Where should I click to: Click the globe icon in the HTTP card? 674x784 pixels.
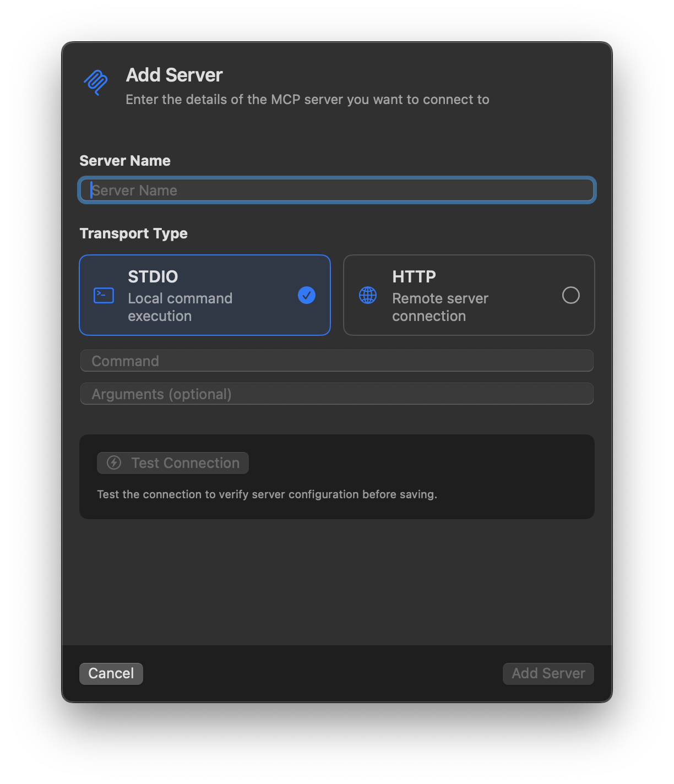click(368, 295)
